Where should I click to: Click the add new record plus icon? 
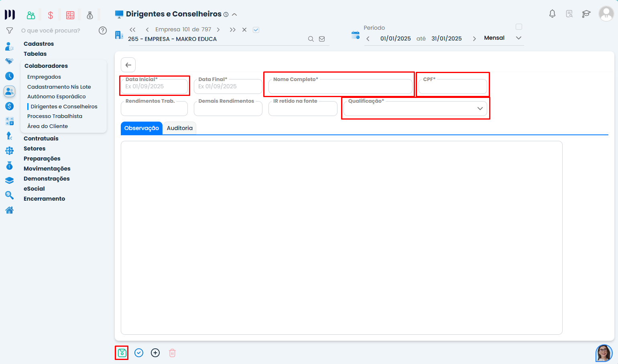[155, 353]
